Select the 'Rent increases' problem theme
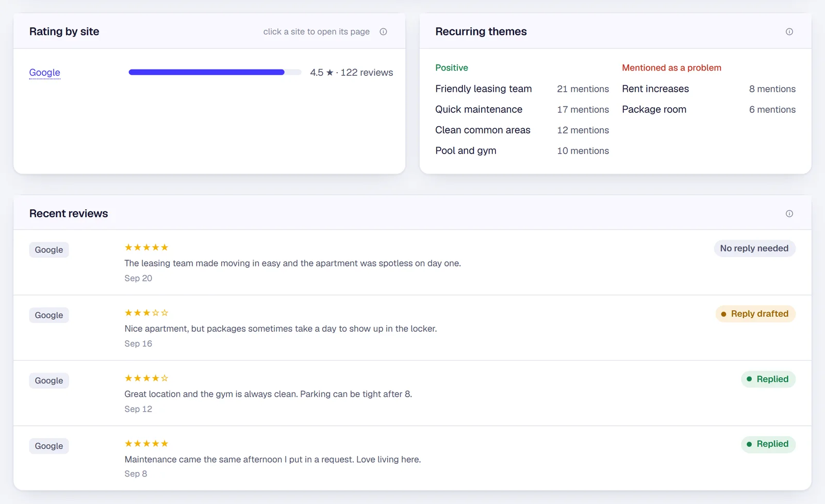This screenshot has height=504, width=825. point(655,89)
